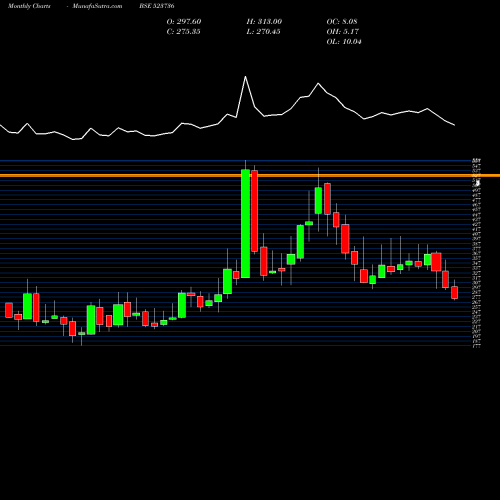
Task: Click the orange horizontal price line
Action: pyautogui.click(x=250, y=175)
